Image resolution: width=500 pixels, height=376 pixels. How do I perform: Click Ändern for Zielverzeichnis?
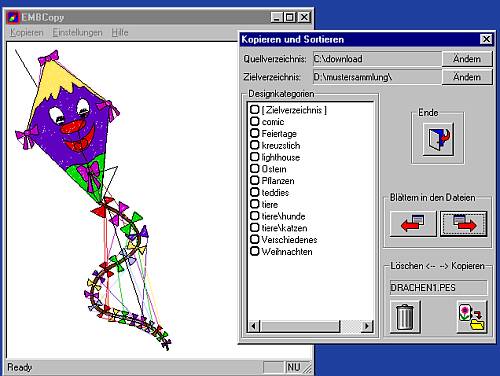click(467, 77)
